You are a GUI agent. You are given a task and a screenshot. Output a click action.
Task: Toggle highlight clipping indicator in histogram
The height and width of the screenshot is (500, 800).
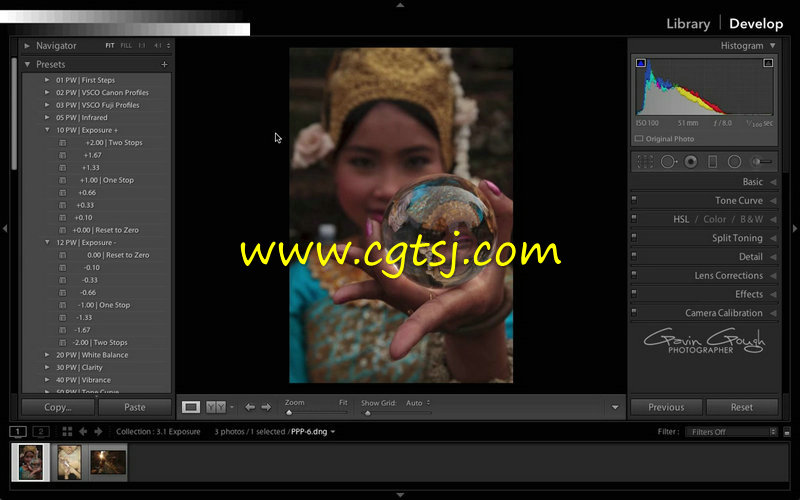(x=768, y=63)
